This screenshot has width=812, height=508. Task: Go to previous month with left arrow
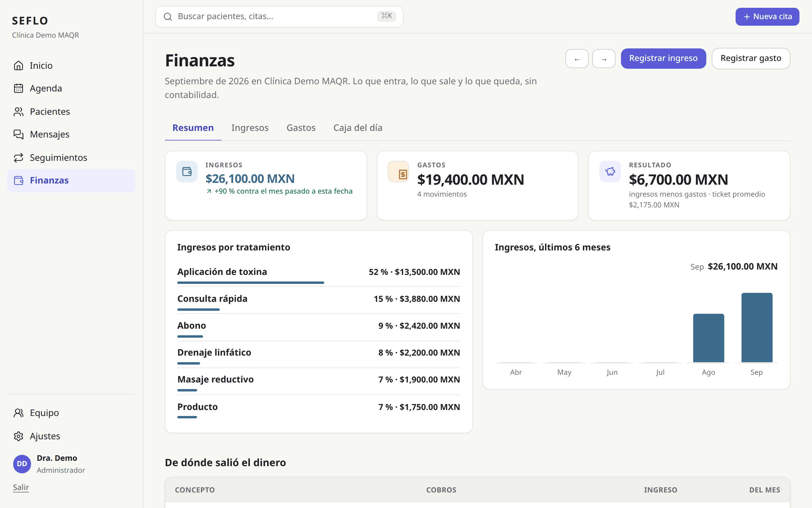(577, 59)
